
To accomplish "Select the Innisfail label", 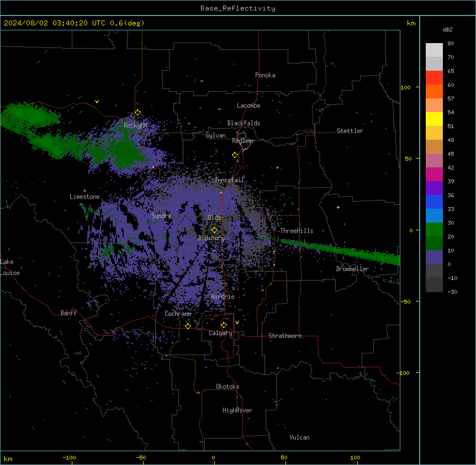I will tap(229, 180).
